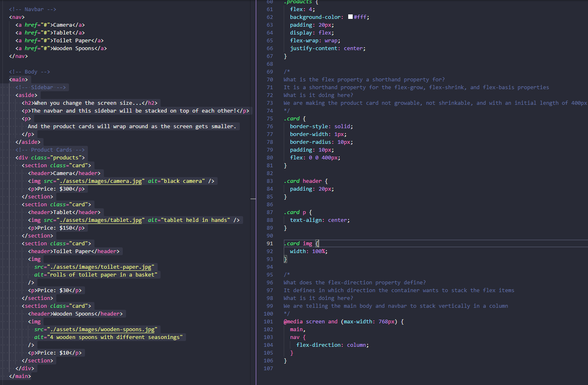
Task: Click the 'display: flex' declaration
Action: [x=312, y=32]
